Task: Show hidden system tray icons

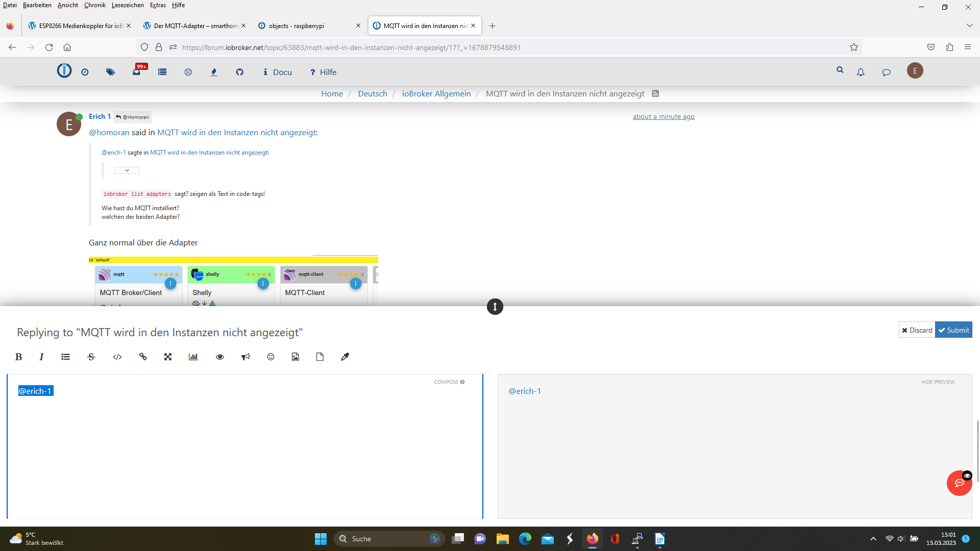Action: pos(873,539)
